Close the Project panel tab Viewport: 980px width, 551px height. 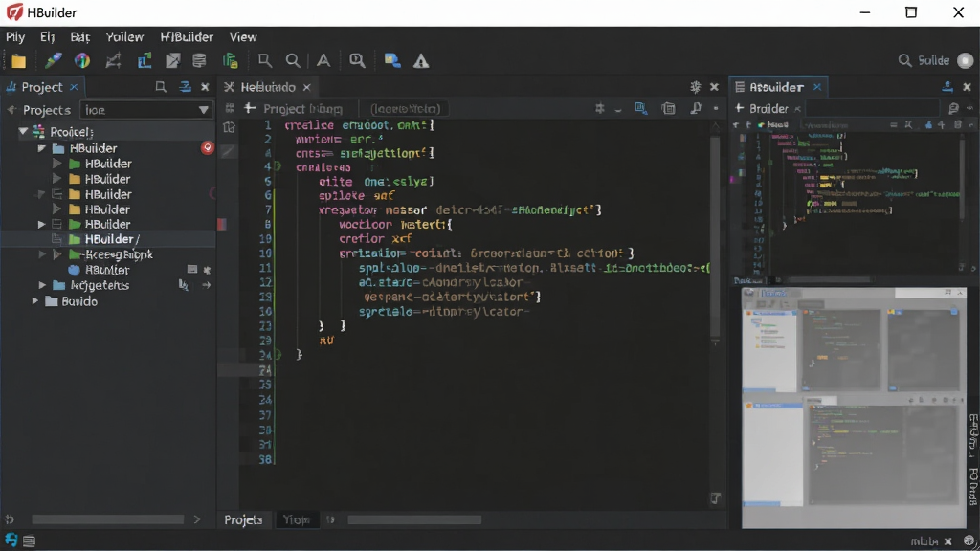(74, 87)
